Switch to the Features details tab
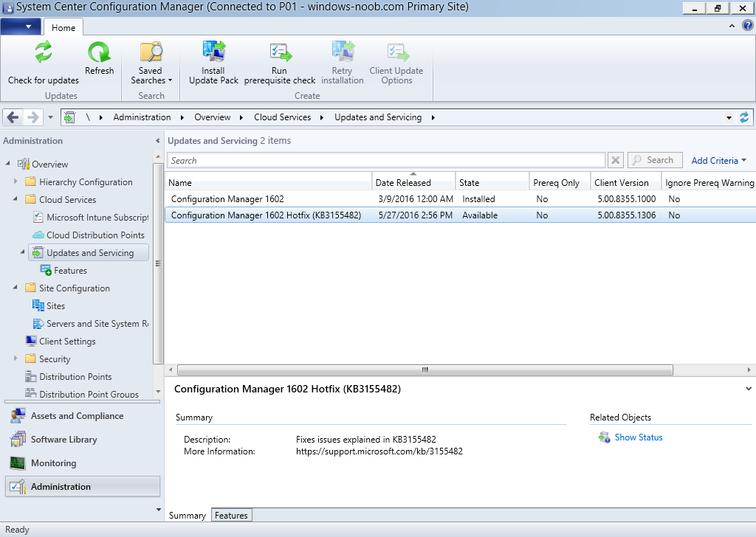 (231, 516)
